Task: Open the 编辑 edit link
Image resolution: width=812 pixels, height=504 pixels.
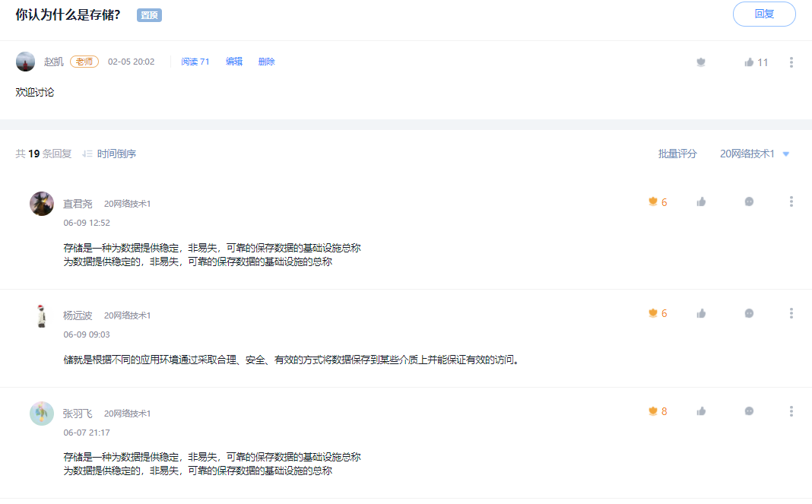Action: [233, 62]
